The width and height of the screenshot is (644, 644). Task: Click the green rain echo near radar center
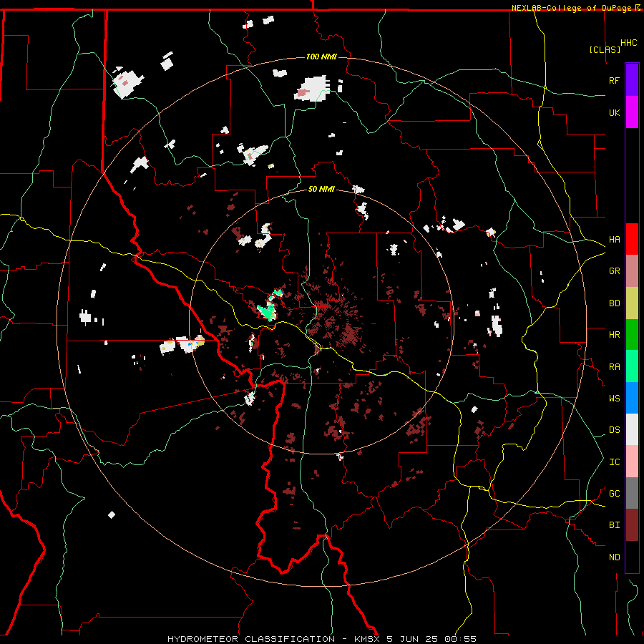pyautogui.click(x=268, y=311)
